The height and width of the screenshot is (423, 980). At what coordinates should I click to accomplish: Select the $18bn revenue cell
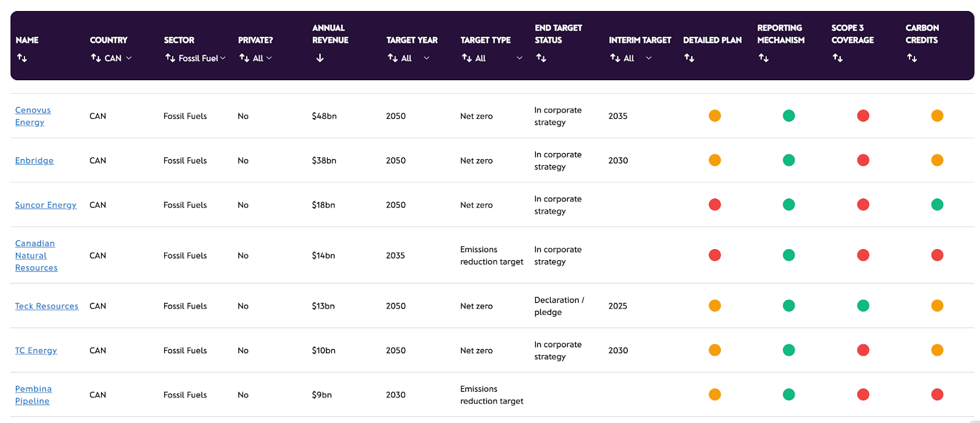coord(323,205)
